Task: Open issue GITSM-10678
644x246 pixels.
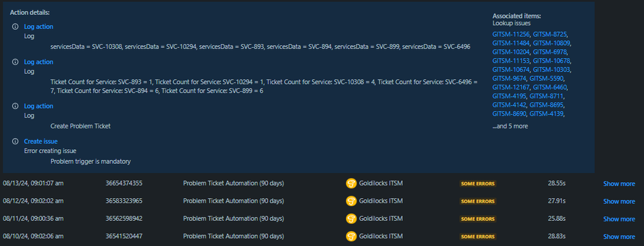Action: tap(552, 61)
